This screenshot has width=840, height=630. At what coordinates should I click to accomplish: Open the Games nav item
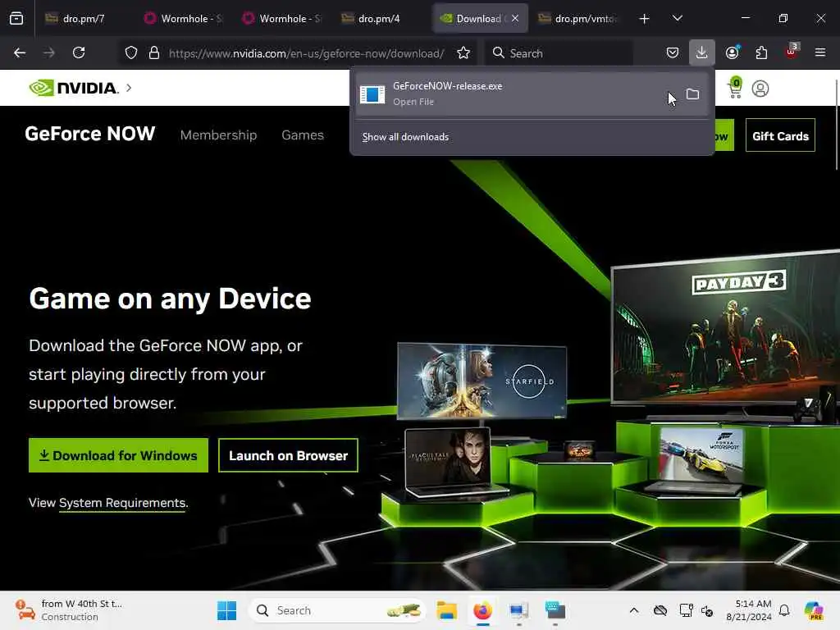click(303, 135)
